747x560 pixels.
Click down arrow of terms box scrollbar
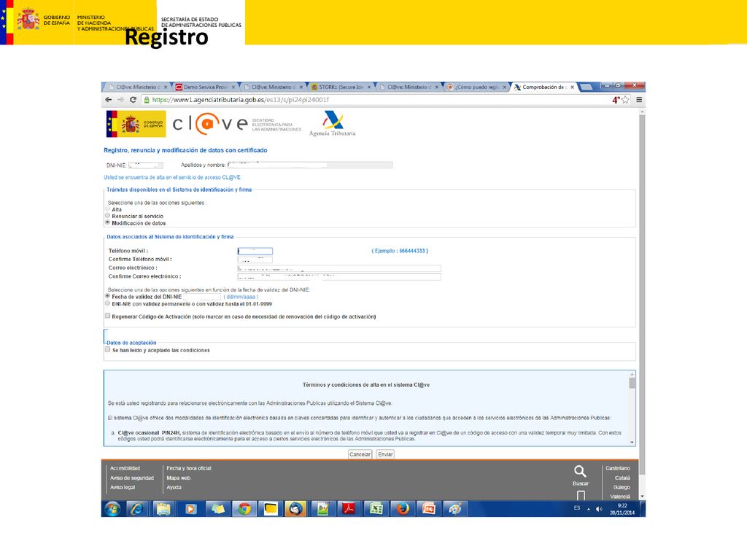pyautogui.click(x=632, y=443)
